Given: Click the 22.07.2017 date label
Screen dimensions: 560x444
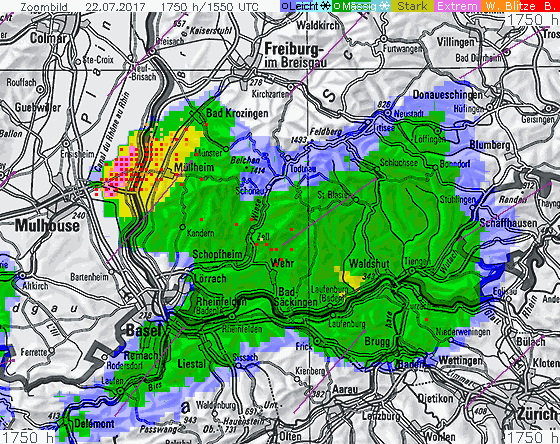Looking at the screenshot, I should 115,6.
